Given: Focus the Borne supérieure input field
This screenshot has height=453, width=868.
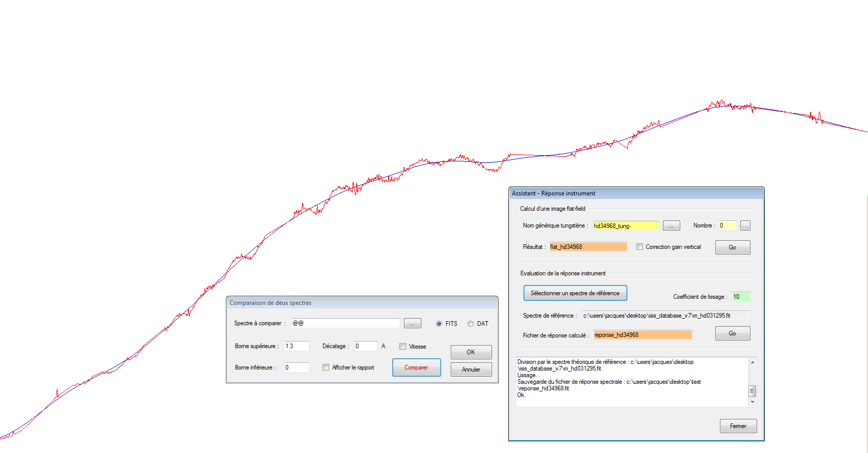Looking at the screenshot, I should coord(296,346).
